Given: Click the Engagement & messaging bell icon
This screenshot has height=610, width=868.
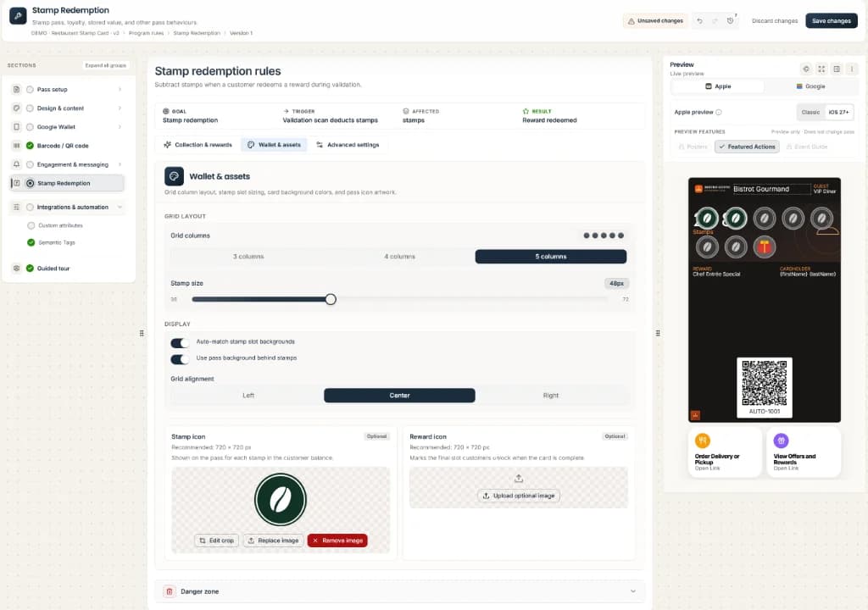Looking at the screenshot, I should [16, 164].
